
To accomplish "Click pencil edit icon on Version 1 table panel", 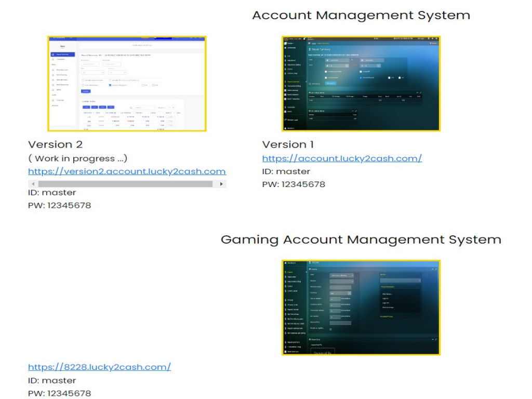I will click(421, 92).
